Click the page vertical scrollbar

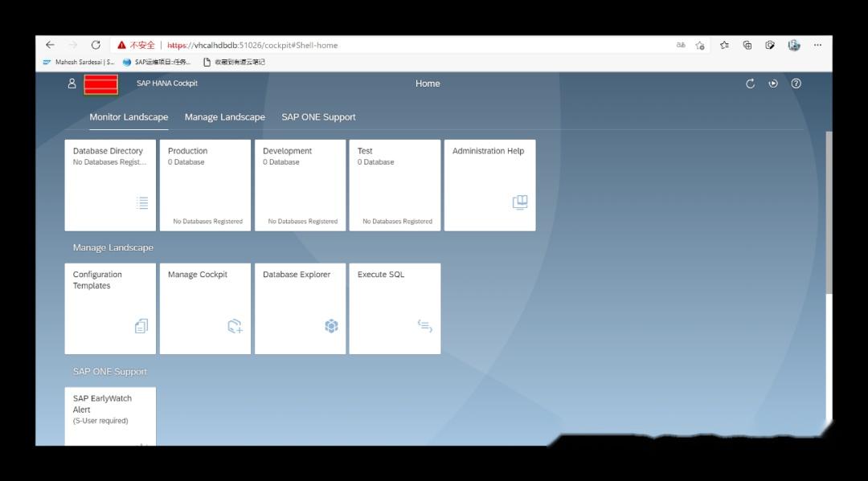[829, 213]
